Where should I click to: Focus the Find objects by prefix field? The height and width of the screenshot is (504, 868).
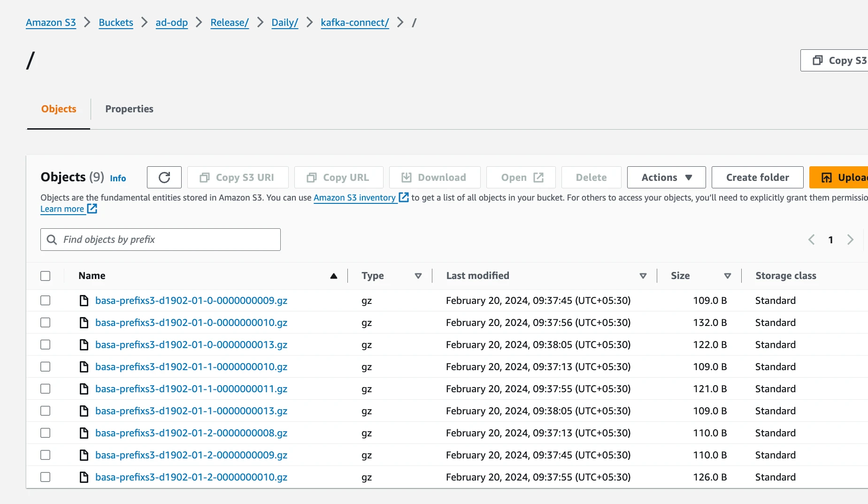click(x=161, y=240)
